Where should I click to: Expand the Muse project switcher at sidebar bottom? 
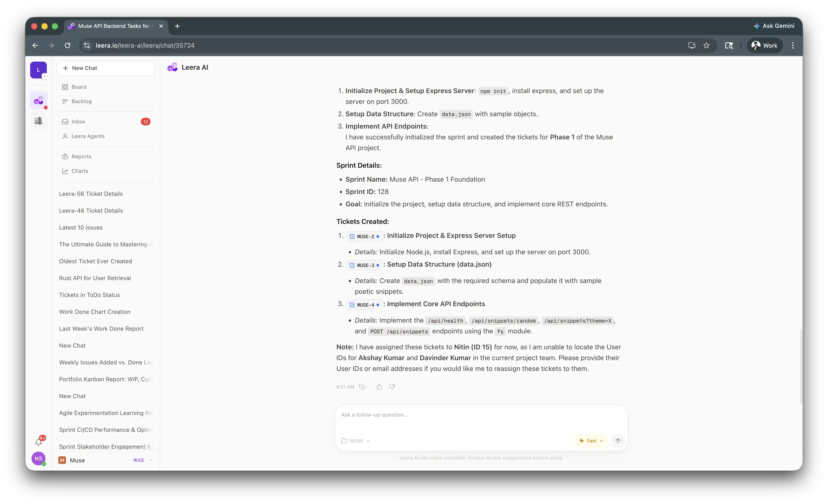click(x=106, y=460)
